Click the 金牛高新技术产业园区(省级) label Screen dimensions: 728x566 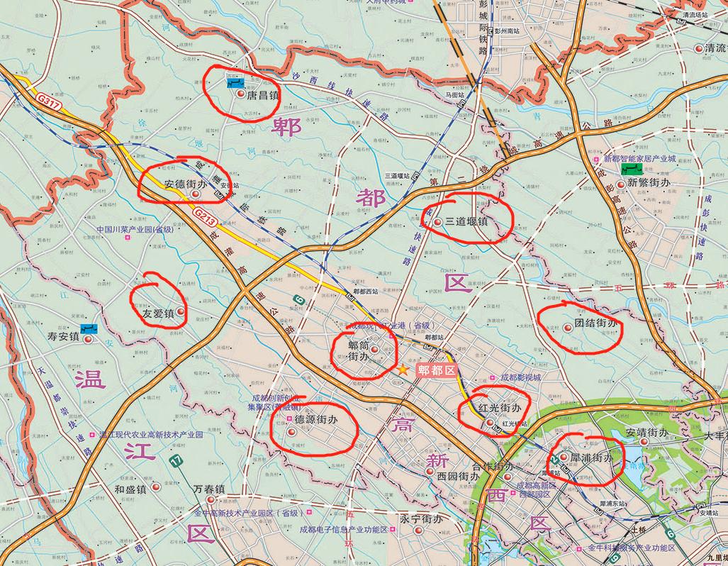coord(250,513)
